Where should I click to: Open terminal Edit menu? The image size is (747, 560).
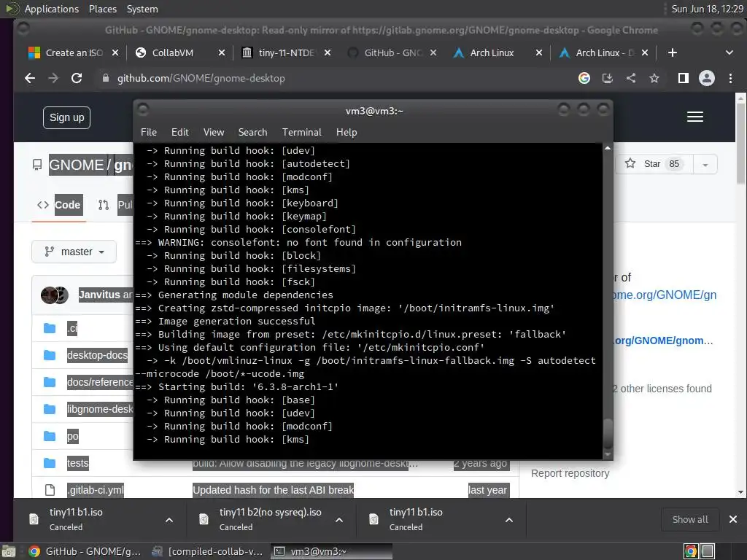click(180, 133)
